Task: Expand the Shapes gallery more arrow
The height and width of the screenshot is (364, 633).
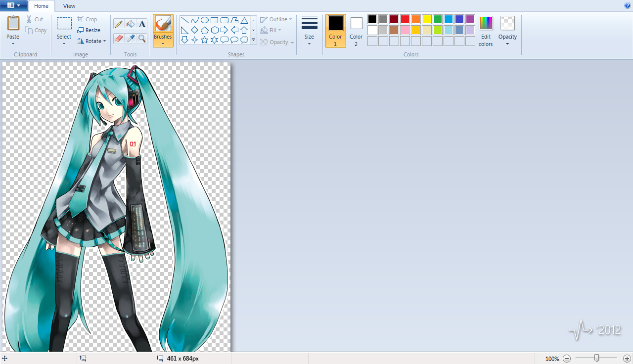Action: [x=254, y=40]
